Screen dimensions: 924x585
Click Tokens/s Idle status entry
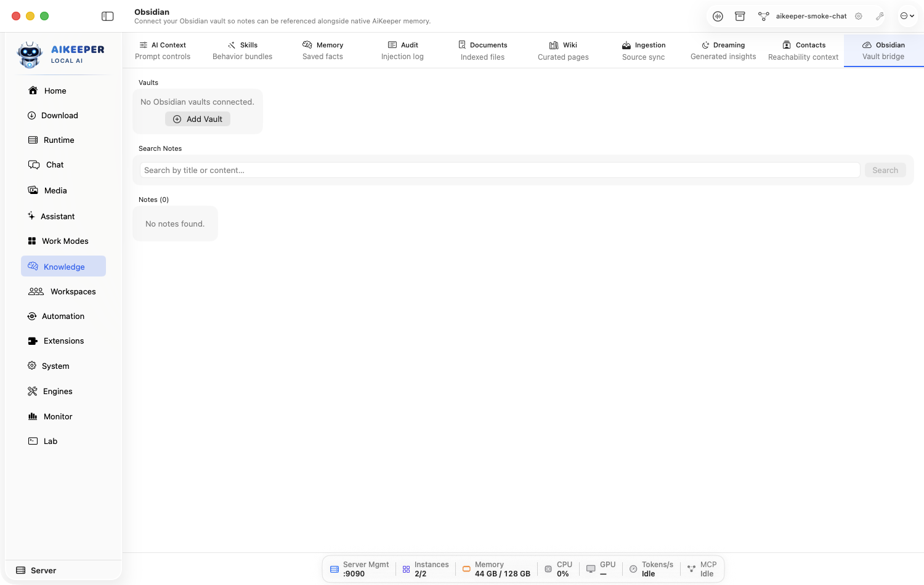point(651,569)
